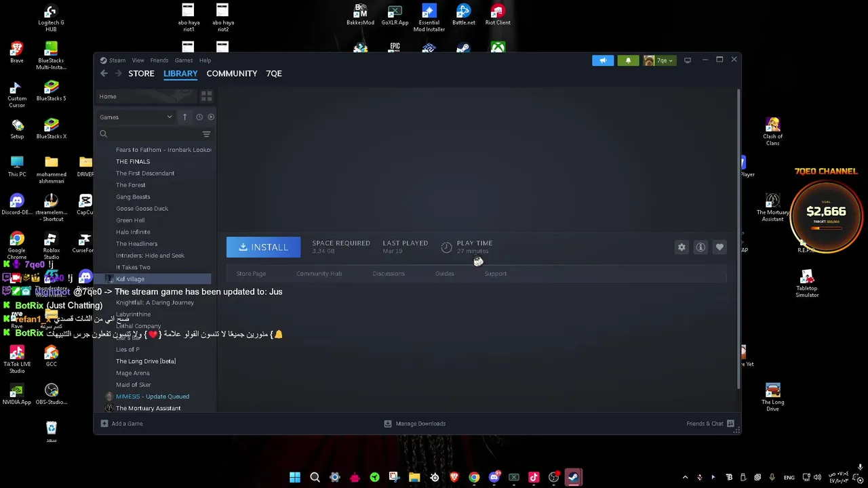The height and width of the screenshot is (488, 868).
Task: Open Logitech G HUB desktop icon
Action: (51, 18)
